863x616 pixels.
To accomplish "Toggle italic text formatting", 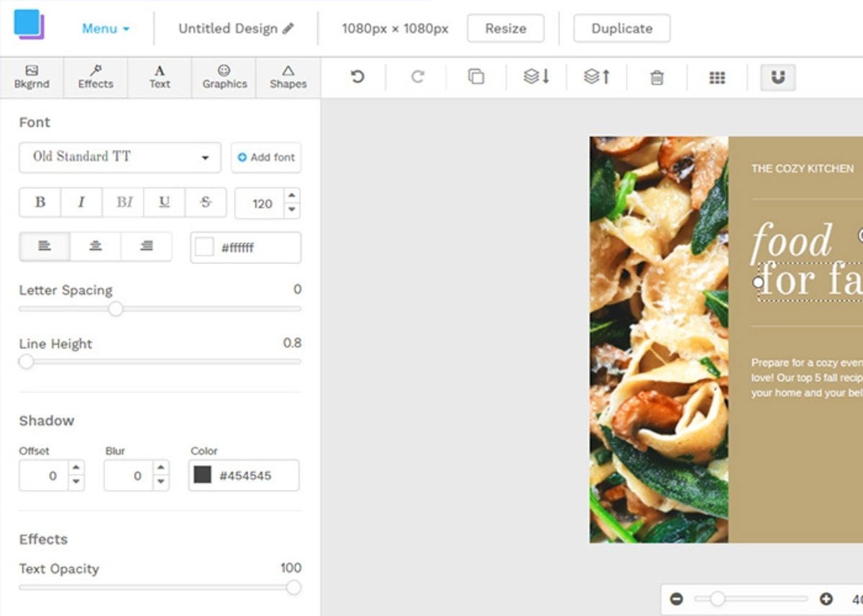I will (81, 203).
